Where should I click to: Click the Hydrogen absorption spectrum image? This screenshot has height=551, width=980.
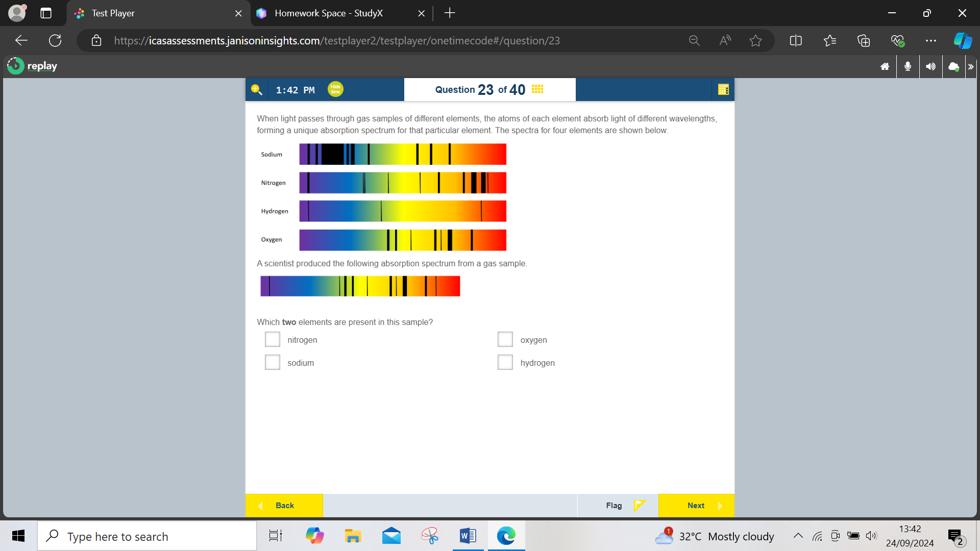click(403, 211)
